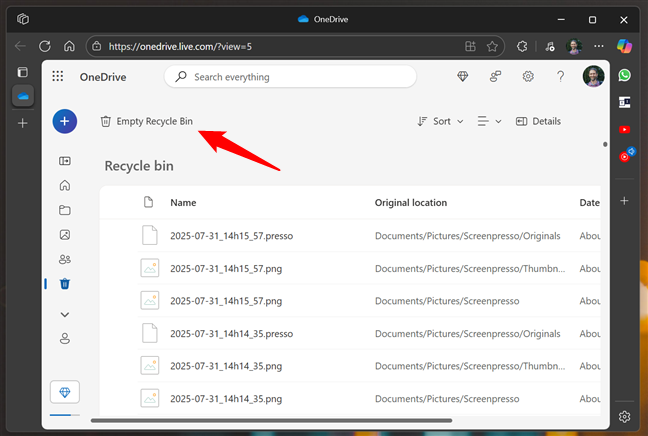Go to Home in OneDrive sidebar
This screenshot has width=648, height=436.
(65, 185)
